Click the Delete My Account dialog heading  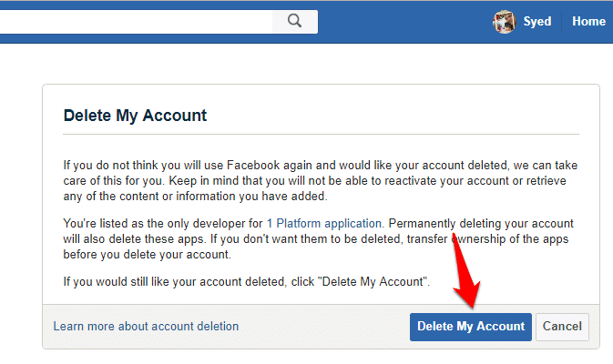(135, 116)
